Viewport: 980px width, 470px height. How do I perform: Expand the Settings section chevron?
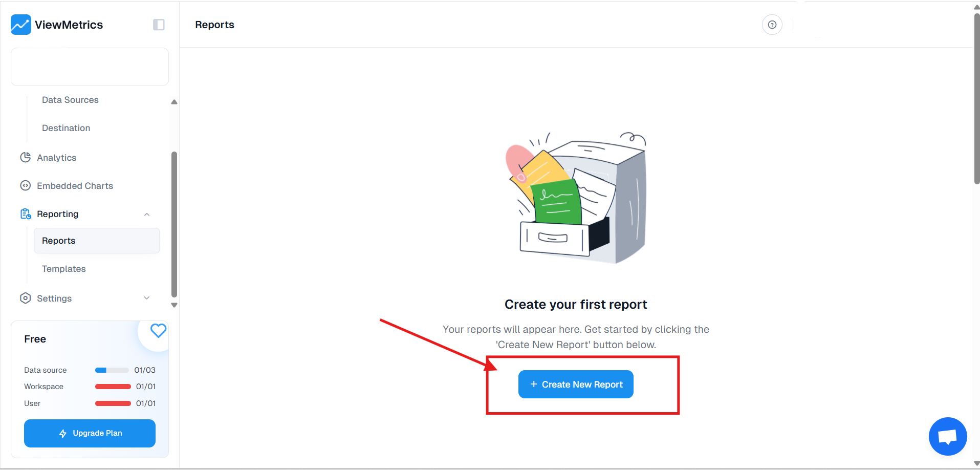coord(147,297)
